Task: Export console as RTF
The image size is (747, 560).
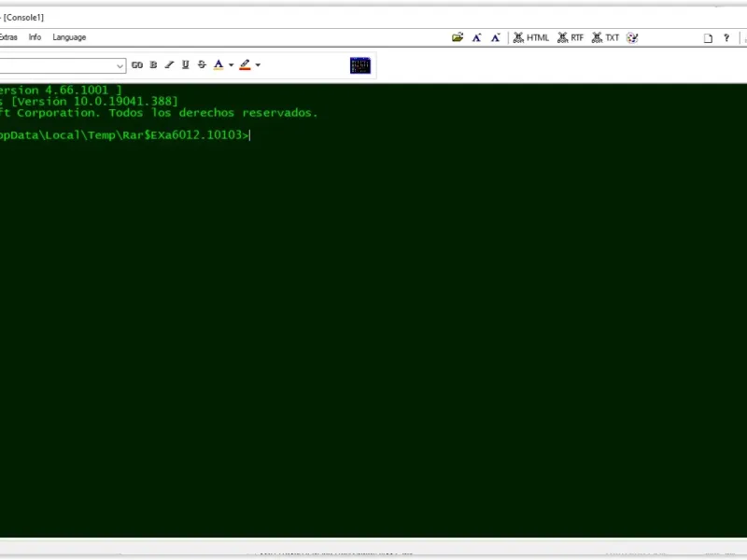Action: pos(571,37)
